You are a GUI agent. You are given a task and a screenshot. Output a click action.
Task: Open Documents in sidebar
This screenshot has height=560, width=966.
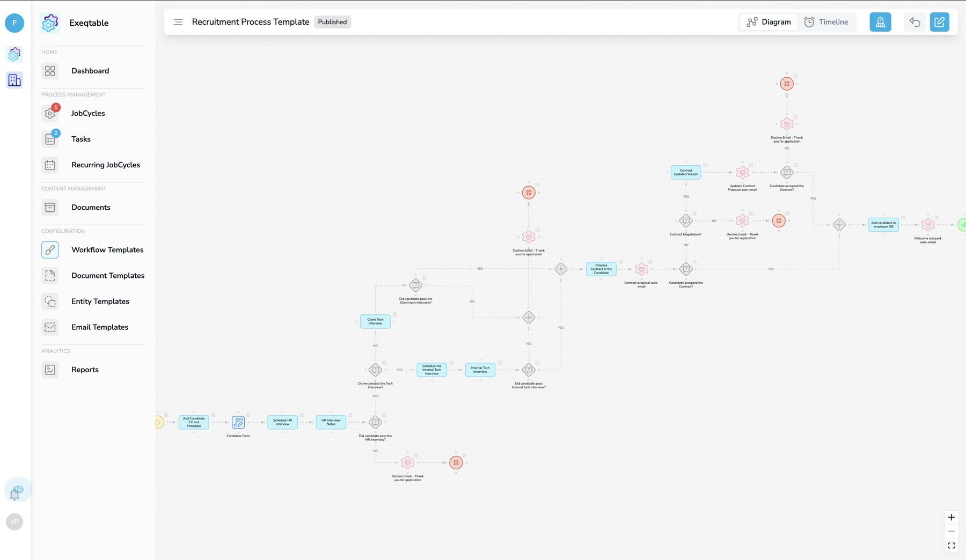click(93, 207)
